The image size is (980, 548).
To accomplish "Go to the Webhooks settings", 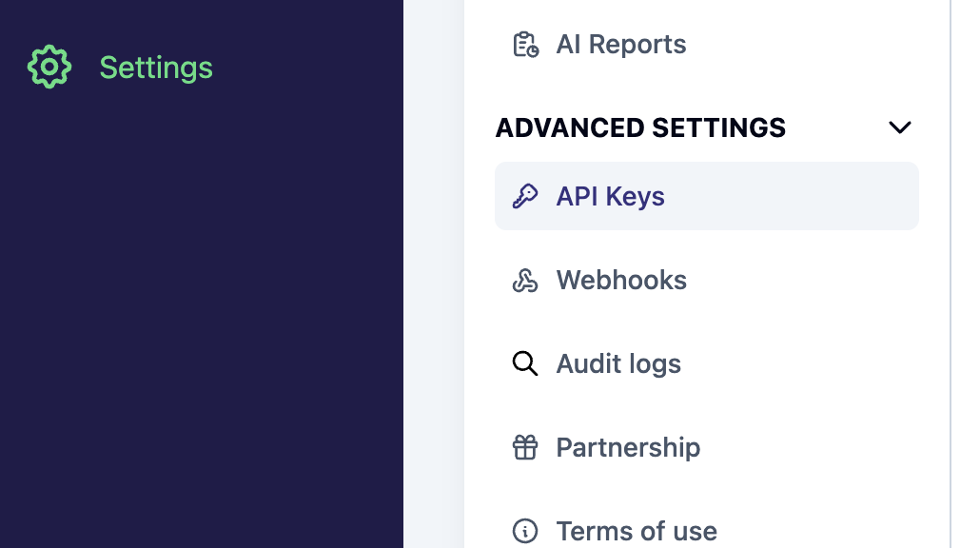I will (621, 281).
